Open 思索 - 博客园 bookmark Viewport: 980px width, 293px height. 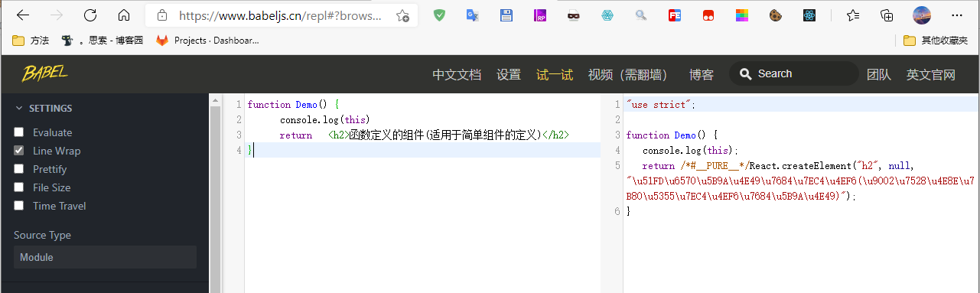pos(102,41)
